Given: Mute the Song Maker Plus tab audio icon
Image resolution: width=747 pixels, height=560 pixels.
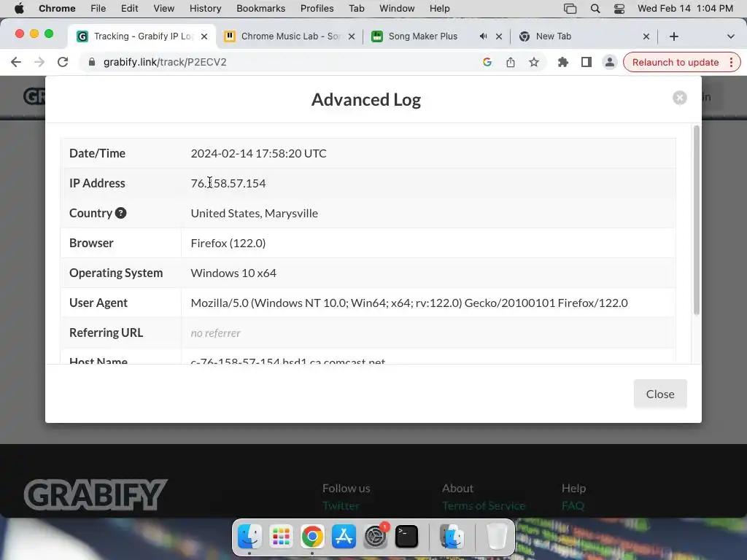Looking at the screenshot, I should pyautogui.click(x=483, y=36).
